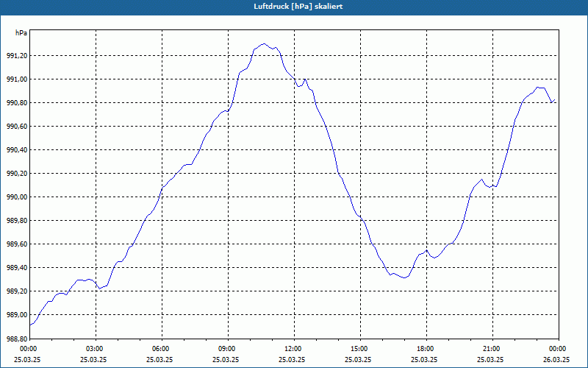
Task: Click the 989,40 axis value
Action: pos(17,268)
